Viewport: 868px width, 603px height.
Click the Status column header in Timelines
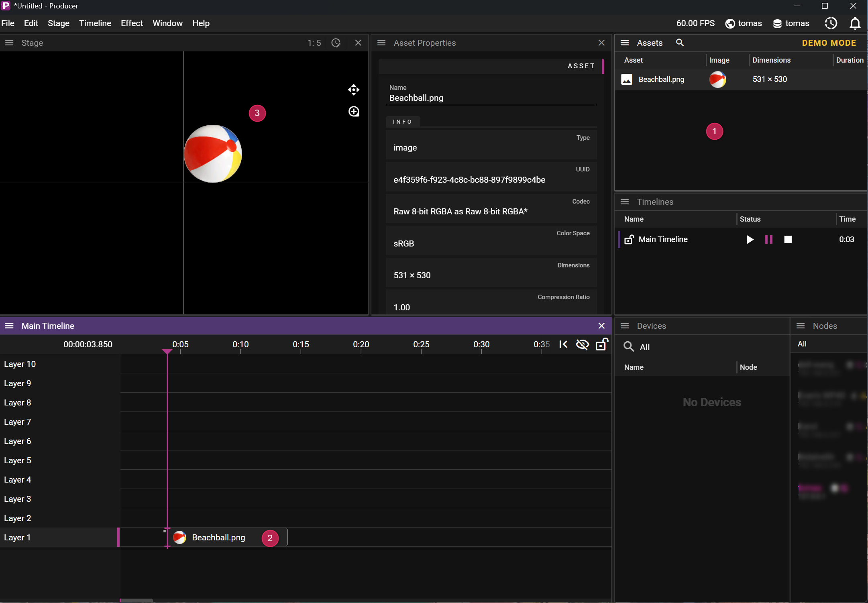750,219
